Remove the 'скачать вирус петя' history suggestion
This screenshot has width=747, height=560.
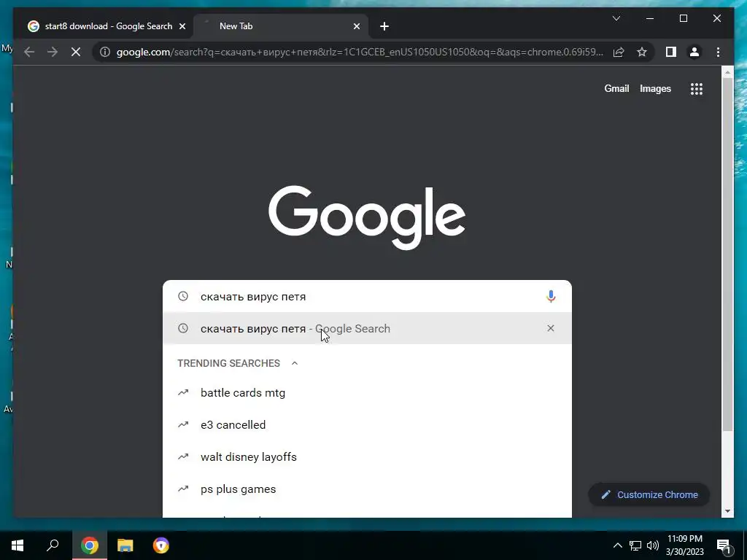(551, 328)
